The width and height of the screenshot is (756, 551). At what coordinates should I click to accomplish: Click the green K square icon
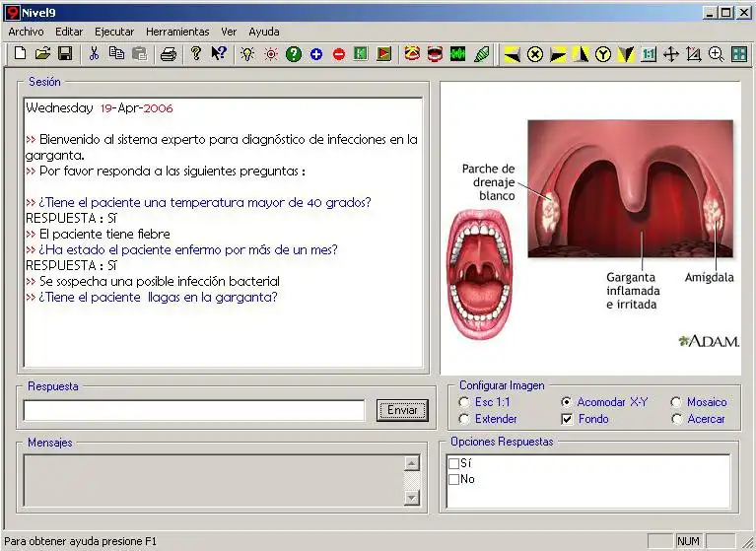[x=361, y=53]
